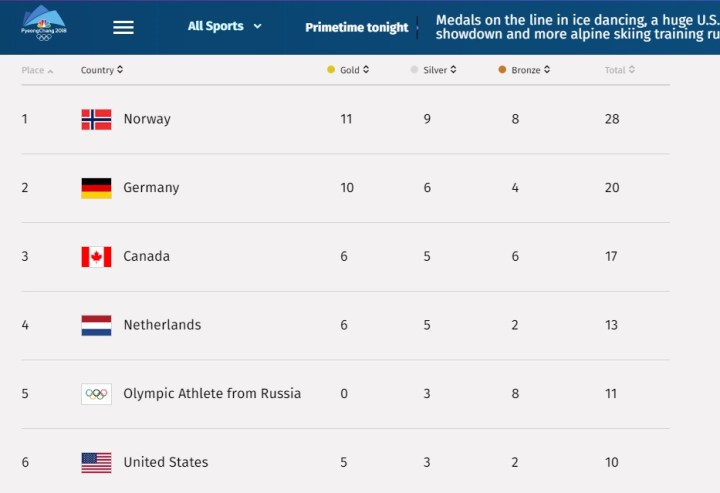Sort table by Total medals
Viewport: 720px width, 493px height.
[x=619, y=70]
